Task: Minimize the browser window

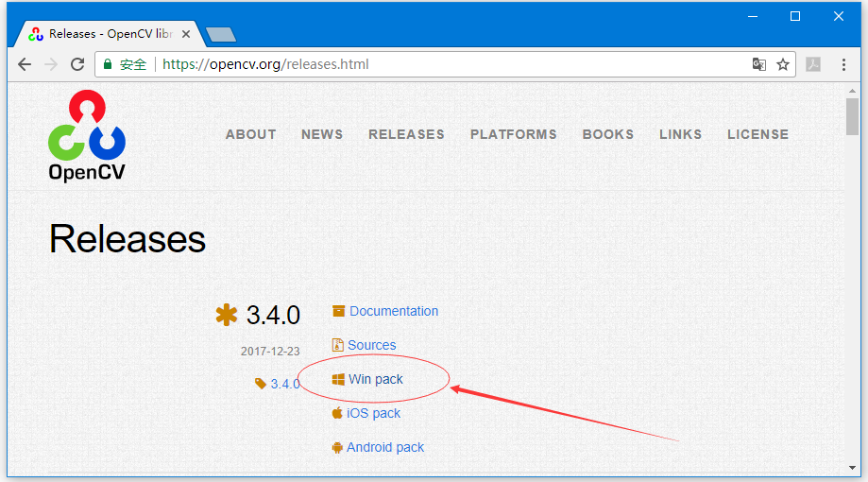Action: point(753,17)
